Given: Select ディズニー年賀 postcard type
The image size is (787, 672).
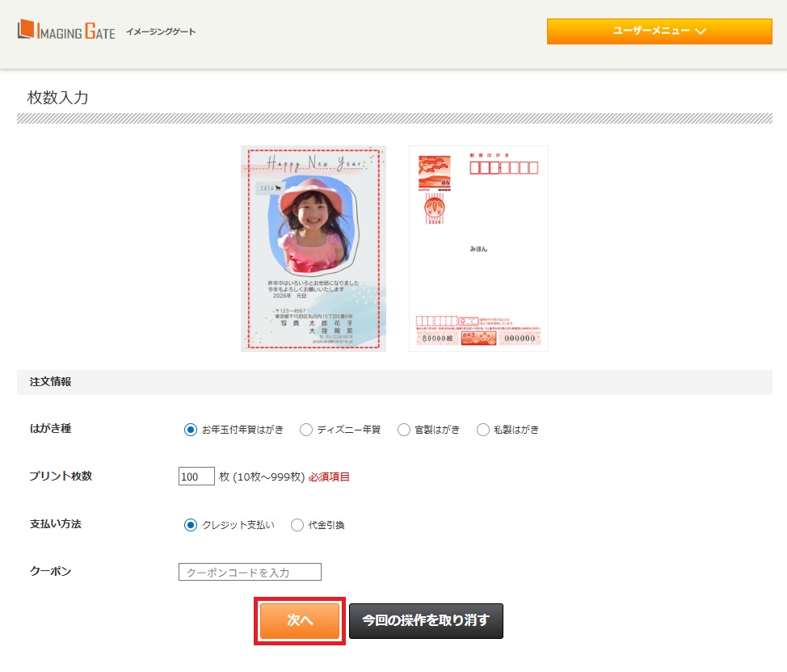Looking at the screenshot, I should tap(306, 430).
